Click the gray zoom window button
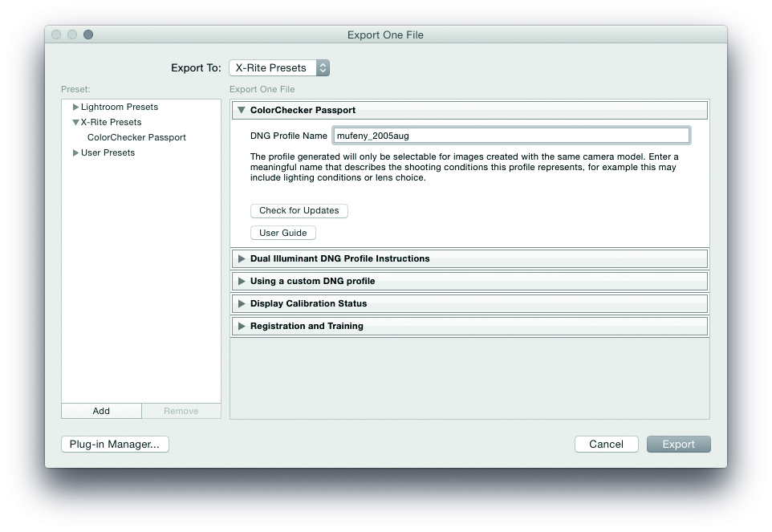Image resolution: width=772 pixels, height=532 pixels. tap(88, 35)
